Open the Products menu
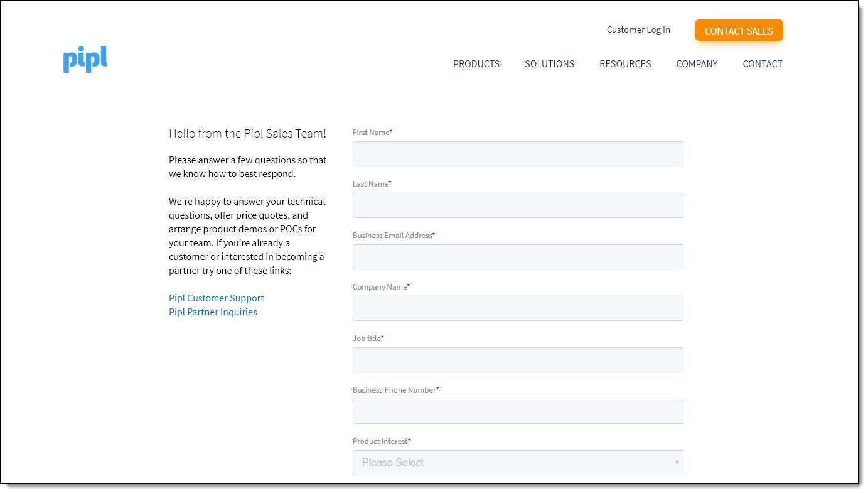Viewport: 868px width, 493px height. (476, 64)
